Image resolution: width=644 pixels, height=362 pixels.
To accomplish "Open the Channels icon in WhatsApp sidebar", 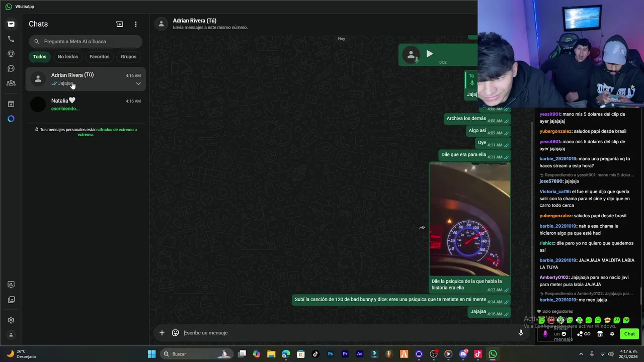I will [11, 68].
